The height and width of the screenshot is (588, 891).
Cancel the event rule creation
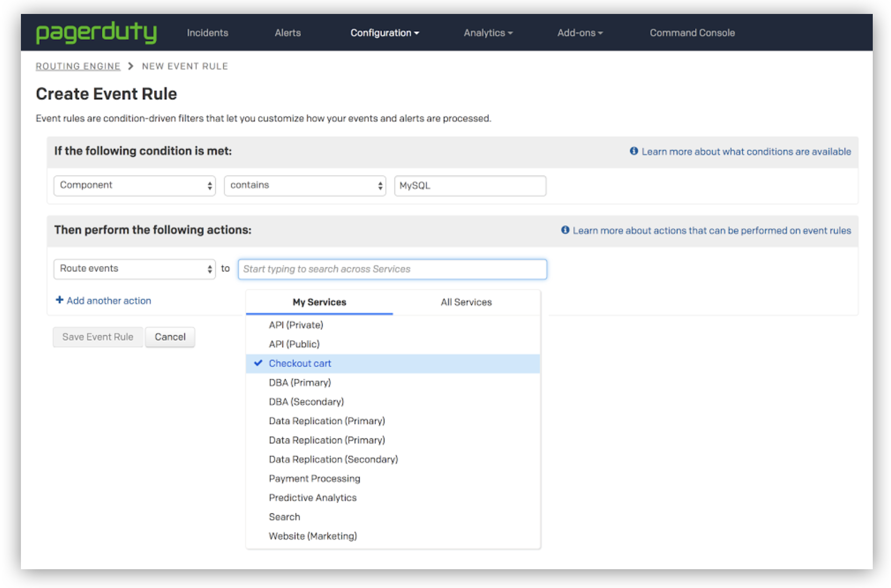click(170, 337)
